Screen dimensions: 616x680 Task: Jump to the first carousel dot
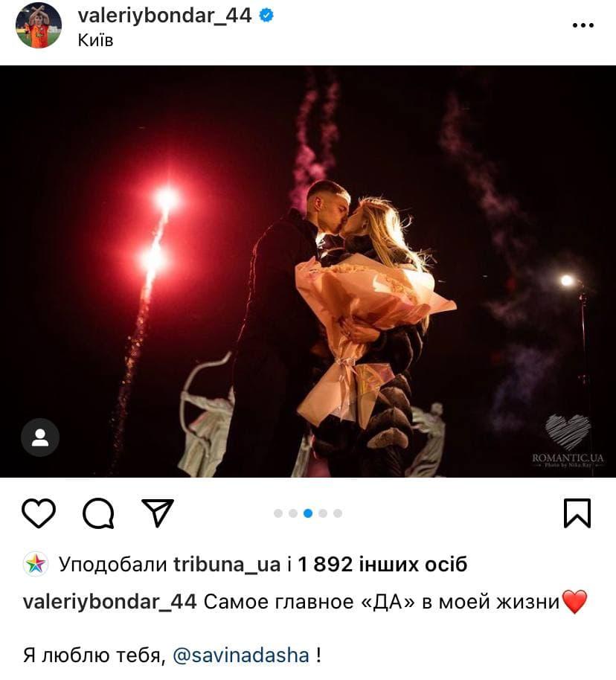[x=278, y=513]
